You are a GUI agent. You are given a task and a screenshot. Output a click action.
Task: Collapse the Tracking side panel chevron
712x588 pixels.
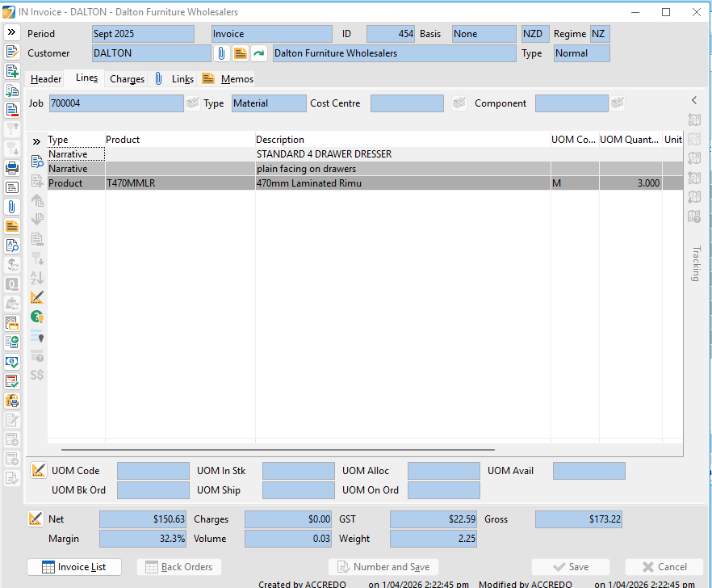click(x=694, y=100)
